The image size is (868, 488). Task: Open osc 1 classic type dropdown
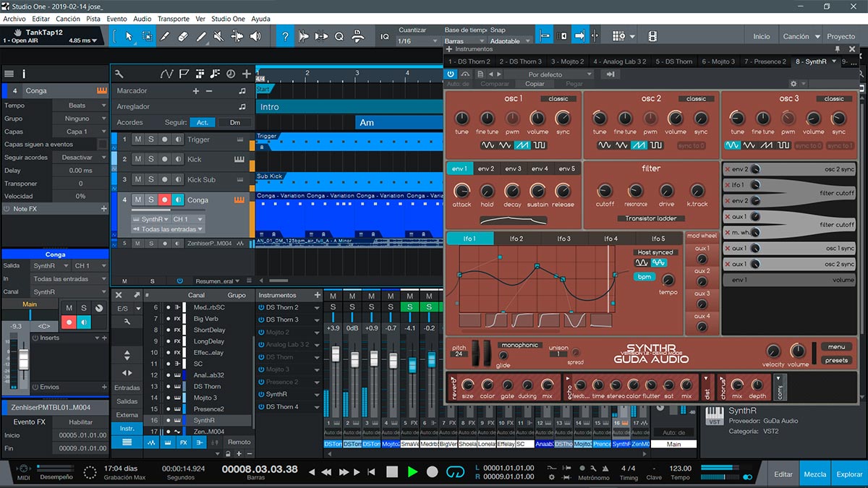(558, 98)
